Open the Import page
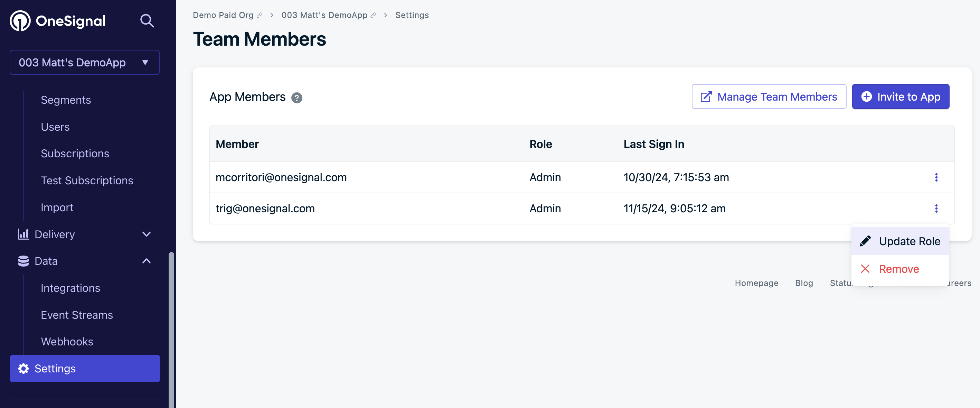The height and width of the screenshot is (408, 980). [57, 207]
